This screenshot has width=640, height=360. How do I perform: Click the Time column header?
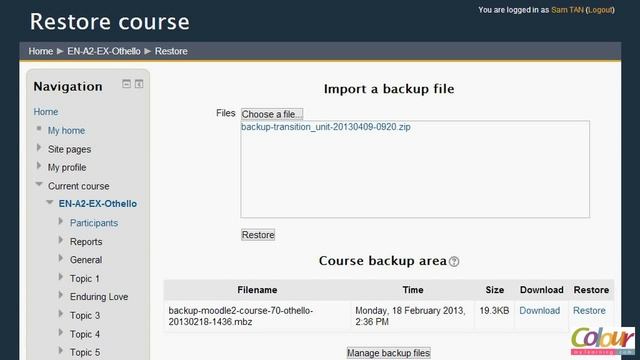tap(413, 290)
